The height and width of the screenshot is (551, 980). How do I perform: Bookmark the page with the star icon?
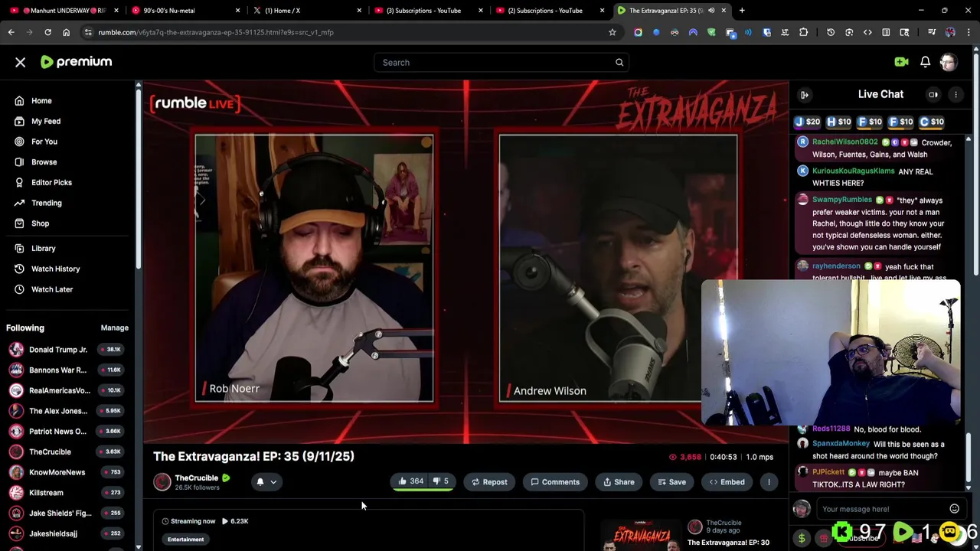click(612, 32)
